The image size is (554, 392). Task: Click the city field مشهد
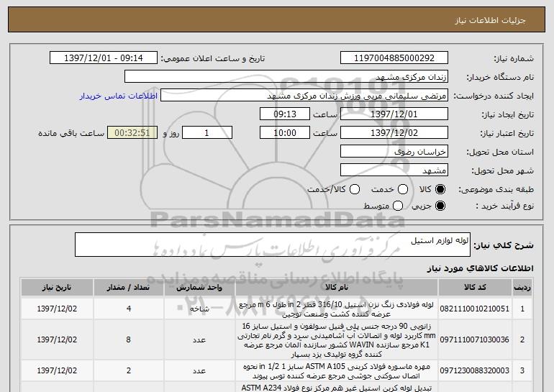[394, 170]
